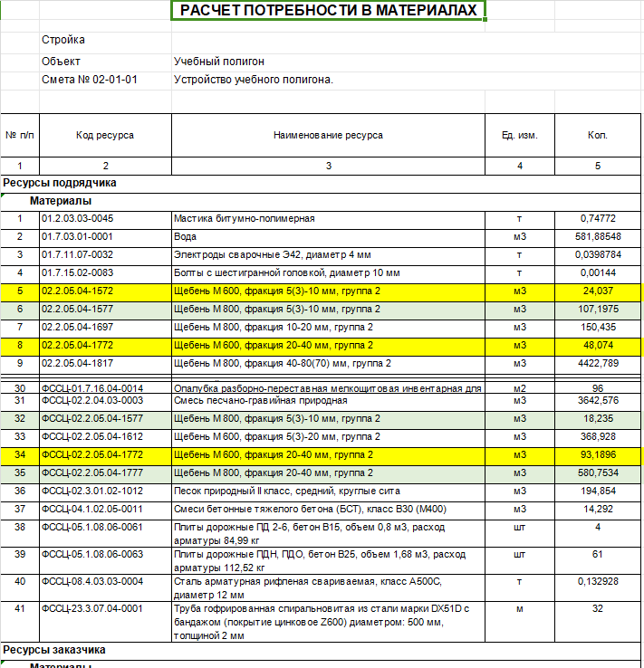
Task: Click code cell '01.7.15.02-0083'
Action: point(105,273)
